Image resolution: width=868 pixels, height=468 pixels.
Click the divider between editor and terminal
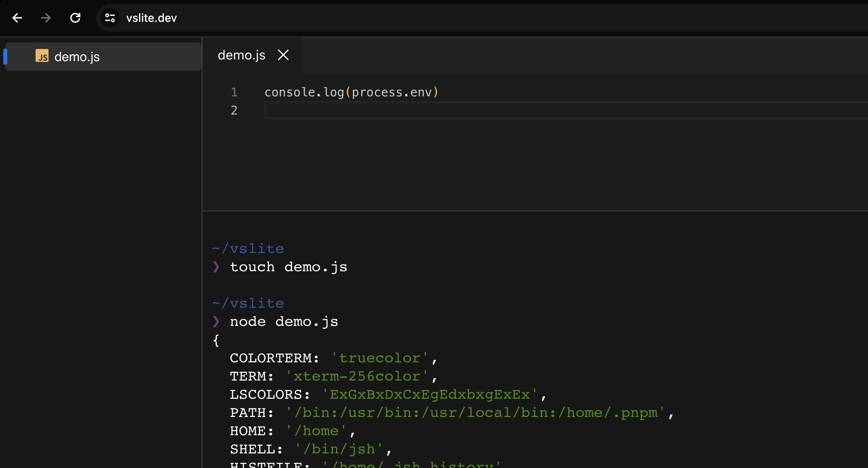(x=534, y=211)
